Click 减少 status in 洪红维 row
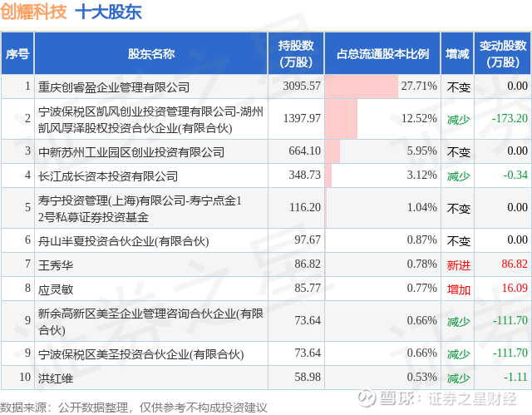The height and width of the screenshot is (415, 532). point(458,378)
